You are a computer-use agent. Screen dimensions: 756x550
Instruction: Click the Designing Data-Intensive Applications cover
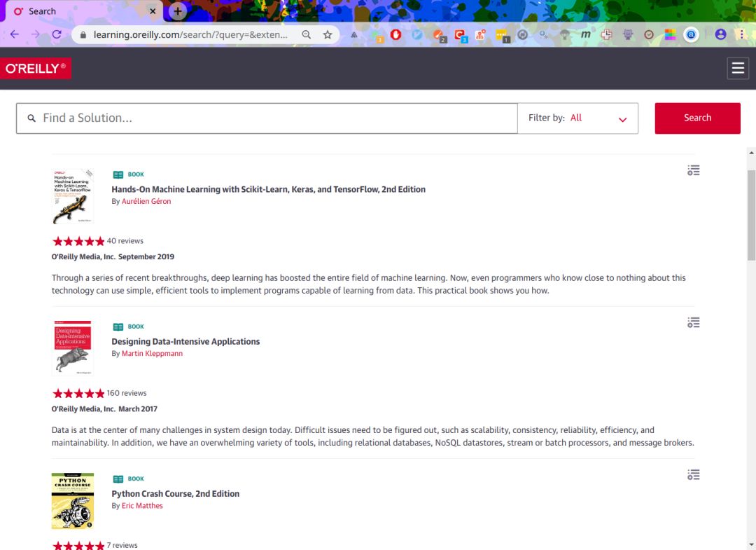[72, 348]
